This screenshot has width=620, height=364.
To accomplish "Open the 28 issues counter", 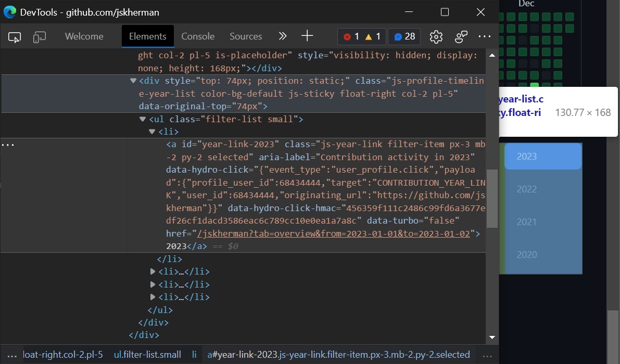I will (x=404, y=36).
